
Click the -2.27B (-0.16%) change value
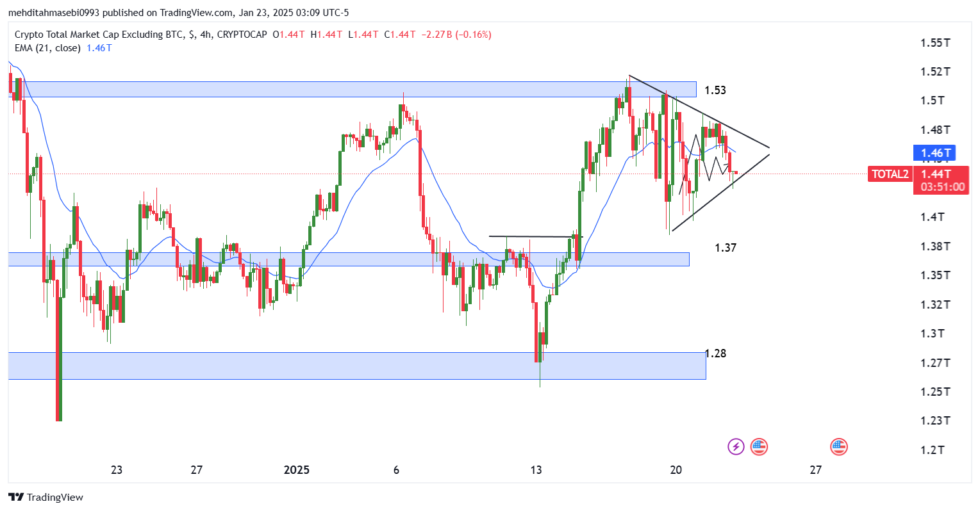(x=456, y=35)
